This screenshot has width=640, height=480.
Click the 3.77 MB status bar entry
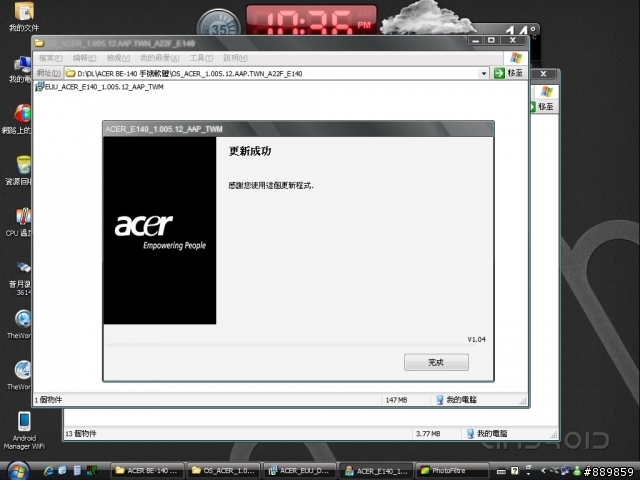click(428, 433)
